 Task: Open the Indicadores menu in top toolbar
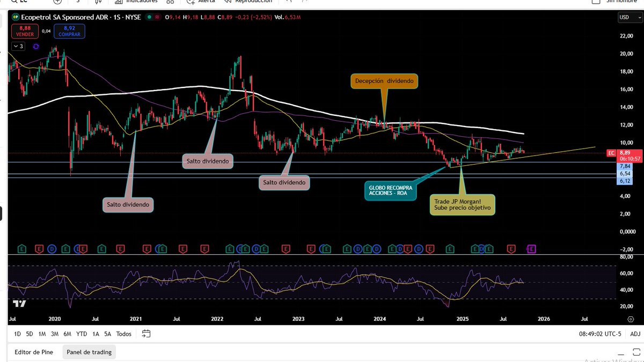[x=137, y=2]
